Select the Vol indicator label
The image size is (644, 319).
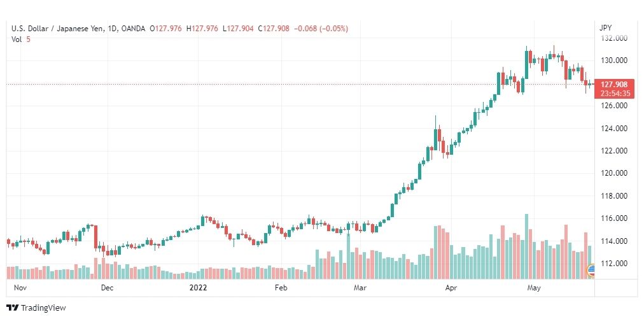click(x=17, y=39)
